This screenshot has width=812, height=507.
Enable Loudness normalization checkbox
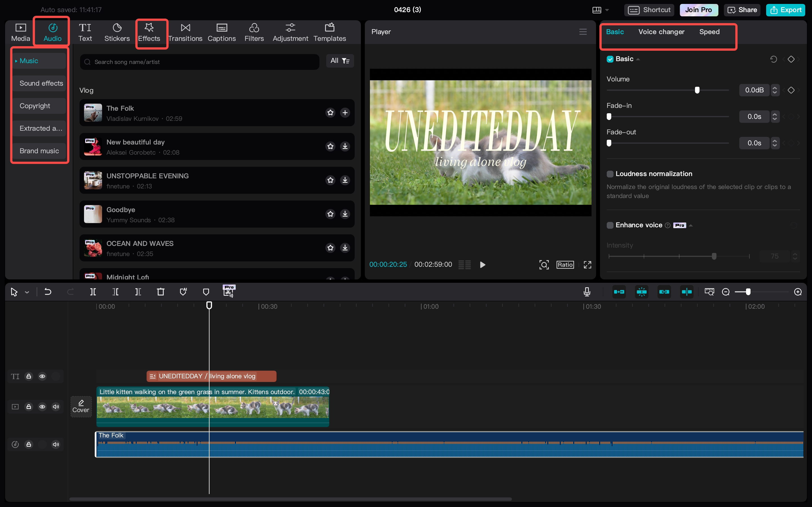610,174
